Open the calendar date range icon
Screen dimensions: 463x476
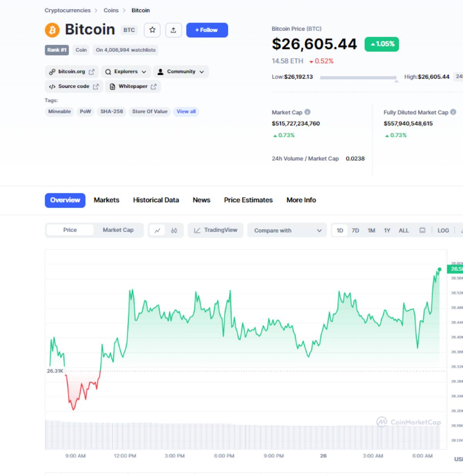(x=422, y=230)
